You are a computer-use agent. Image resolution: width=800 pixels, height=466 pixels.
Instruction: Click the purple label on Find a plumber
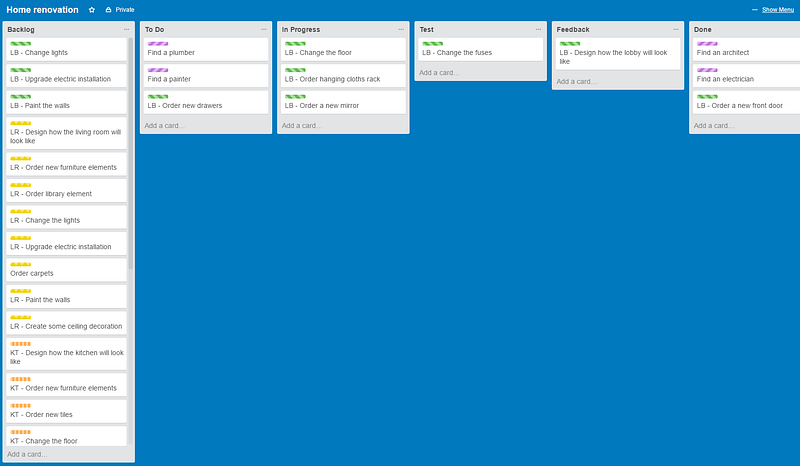pos(158,44)
